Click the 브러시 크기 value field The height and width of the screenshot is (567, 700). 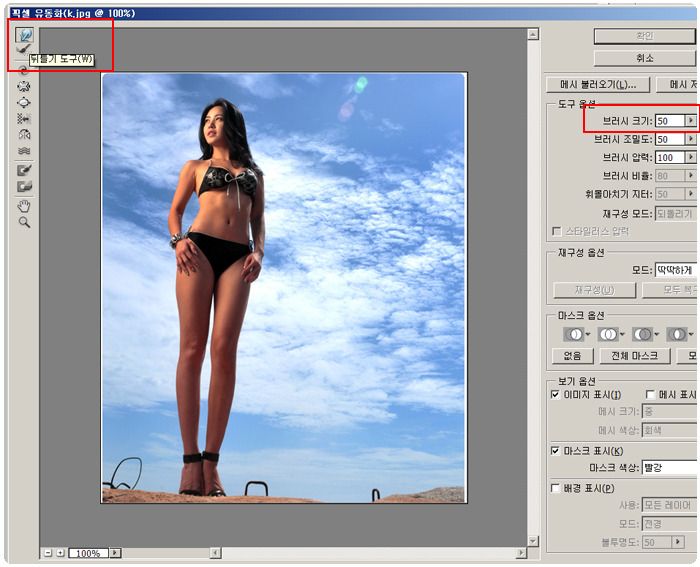[x=670, y=121]
